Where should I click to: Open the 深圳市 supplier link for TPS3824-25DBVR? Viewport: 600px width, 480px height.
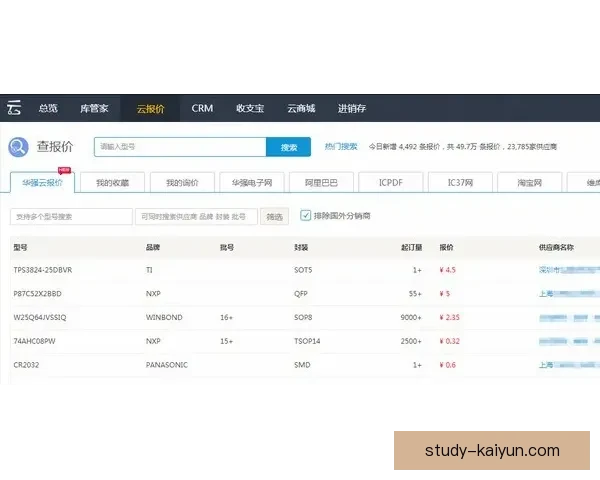click(569, 270)
